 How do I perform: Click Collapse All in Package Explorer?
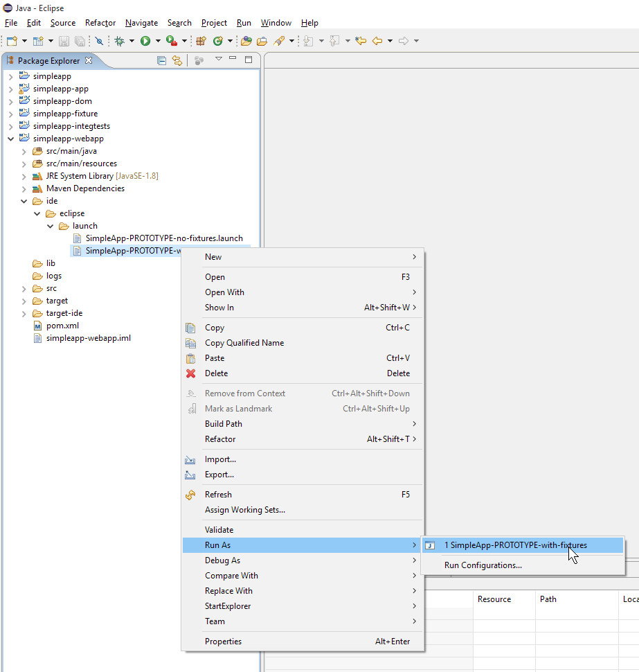pos(161,61)
